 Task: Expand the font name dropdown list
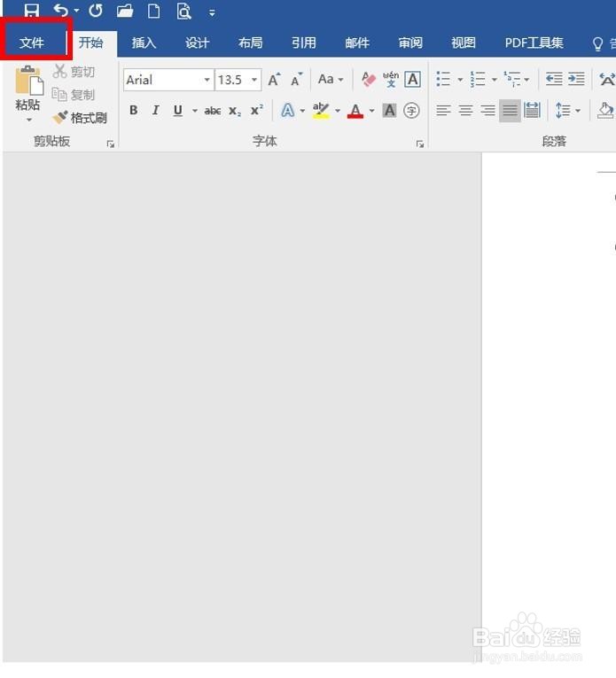(x=207, y=80)
